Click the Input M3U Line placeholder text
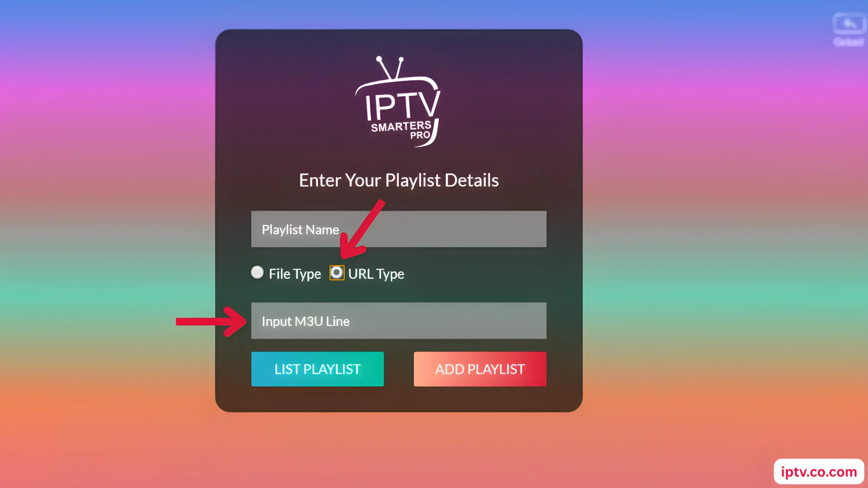This screenshot has width=868, height=488. 305,321
